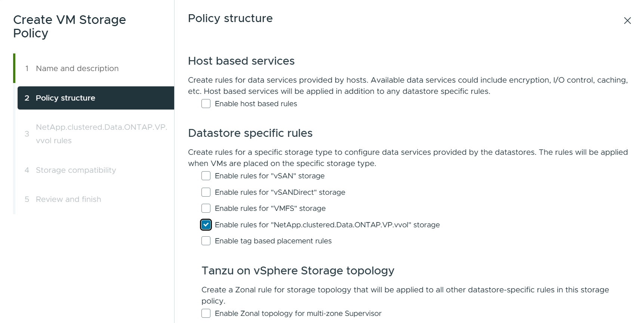Click the Tanzu on vSphere Storage topology heading
The width and height of the screenshot is (644, 323).
point(298,271)
